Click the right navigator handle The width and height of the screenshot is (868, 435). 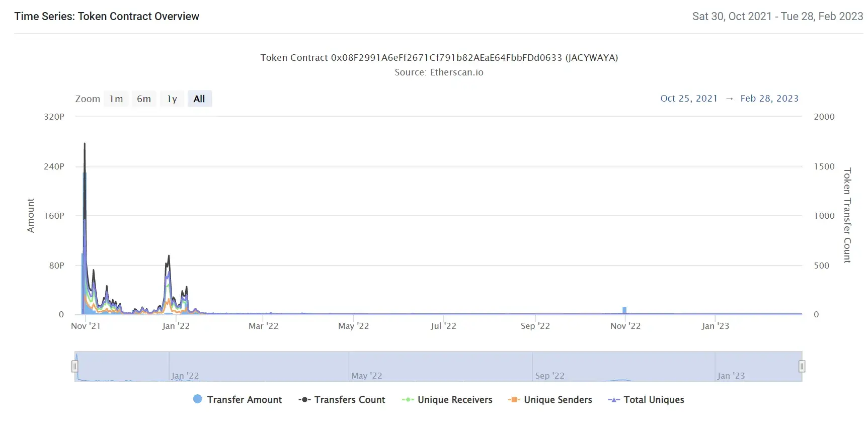pyautogui.click(x=802, y=366)
